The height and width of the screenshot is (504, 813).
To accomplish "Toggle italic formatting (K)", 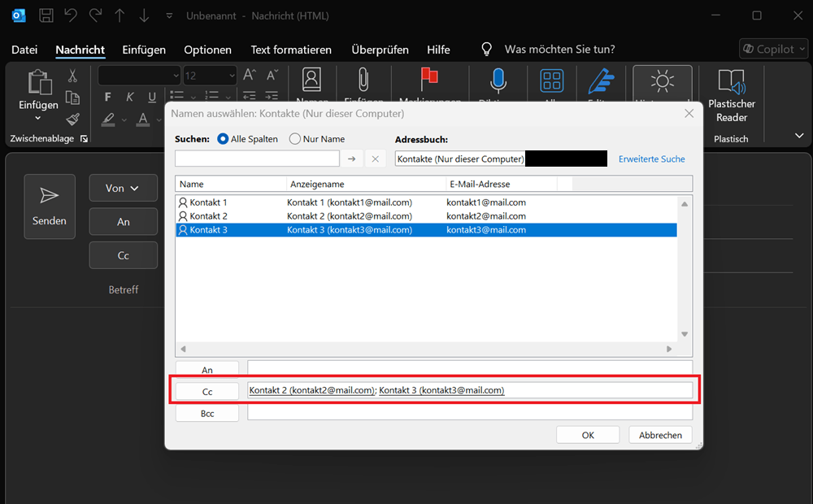I will (x=129, y=97).
